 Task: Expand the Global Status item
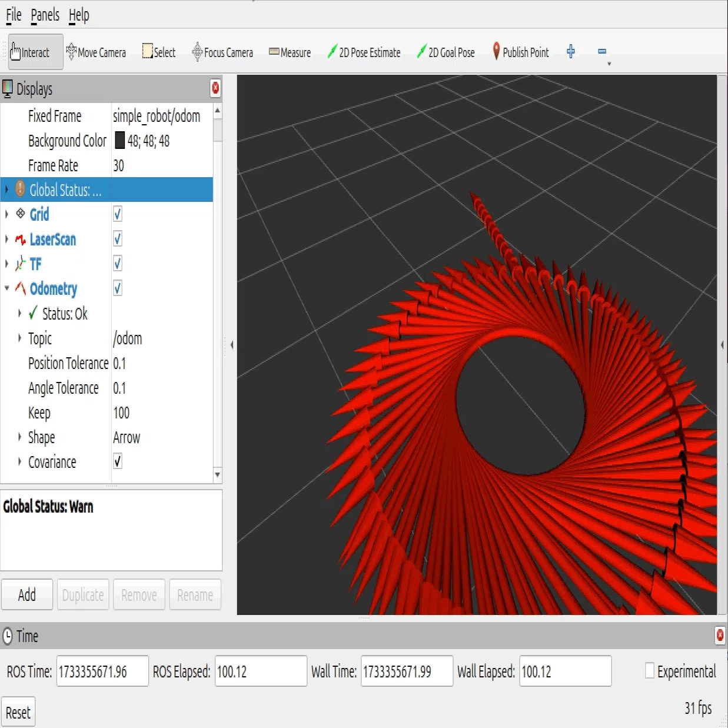click(x=7, y=190)
